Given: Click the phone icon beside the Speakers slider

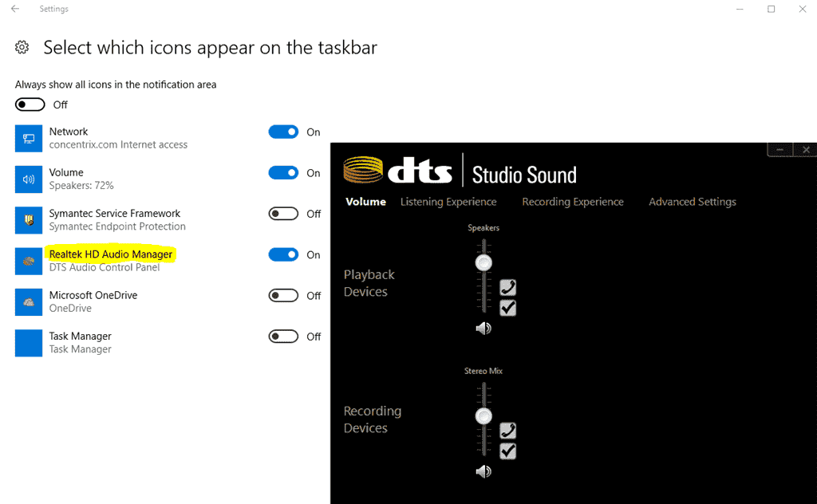Looking at the screenshot, I should pyautogui.click(x=507, y=287).
